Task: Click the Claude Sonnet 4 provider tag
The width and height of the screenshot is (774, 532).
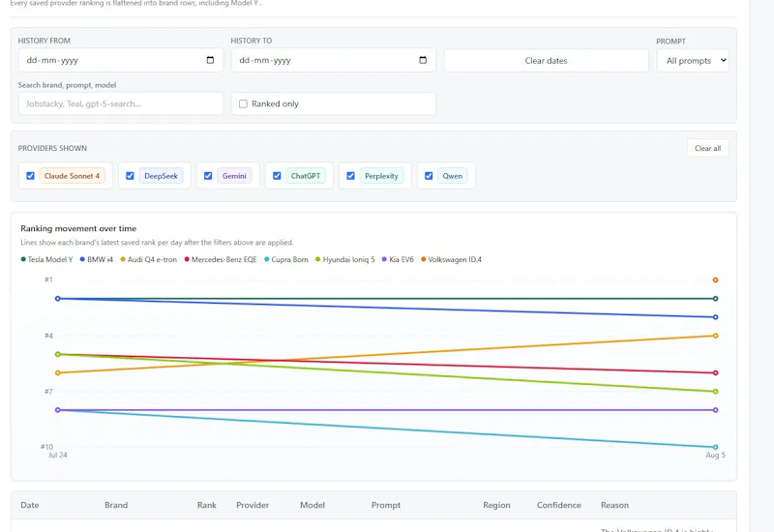Action: 72,176
